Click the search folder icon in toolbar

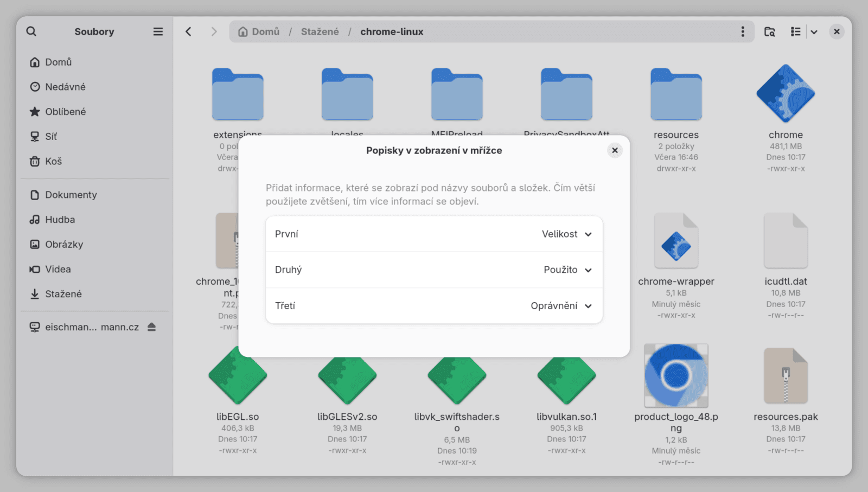769,31
